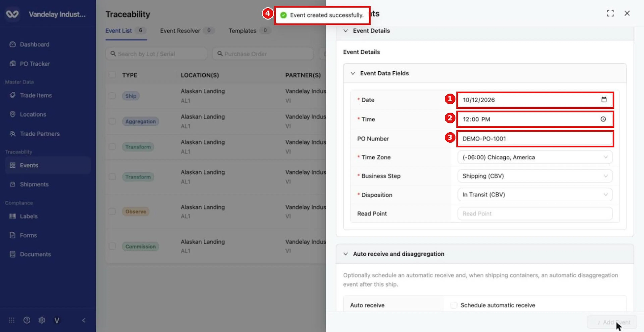Expand panel to fullscreen
This screenshot has height=332, width=644.
click(610, 13)
